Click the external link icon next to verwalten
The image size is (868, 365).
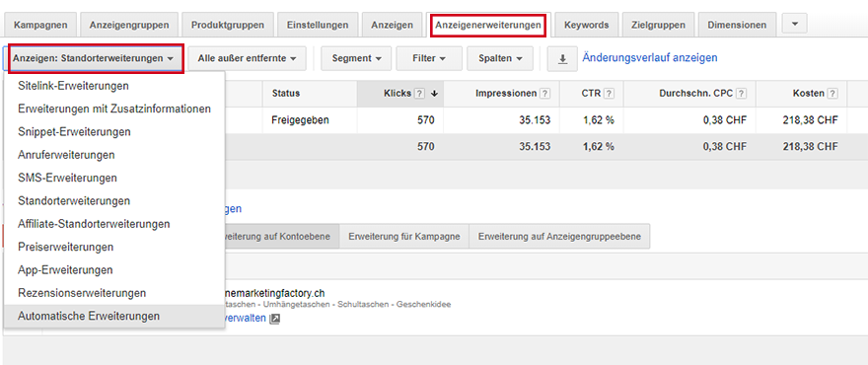tap(275, 319)
